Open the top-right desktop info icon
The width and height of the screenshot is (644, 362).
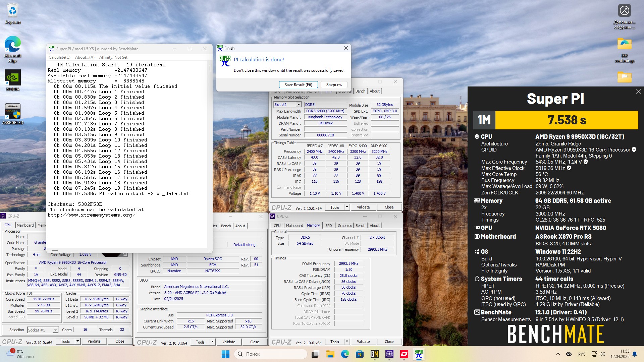[x=624, y=16]
